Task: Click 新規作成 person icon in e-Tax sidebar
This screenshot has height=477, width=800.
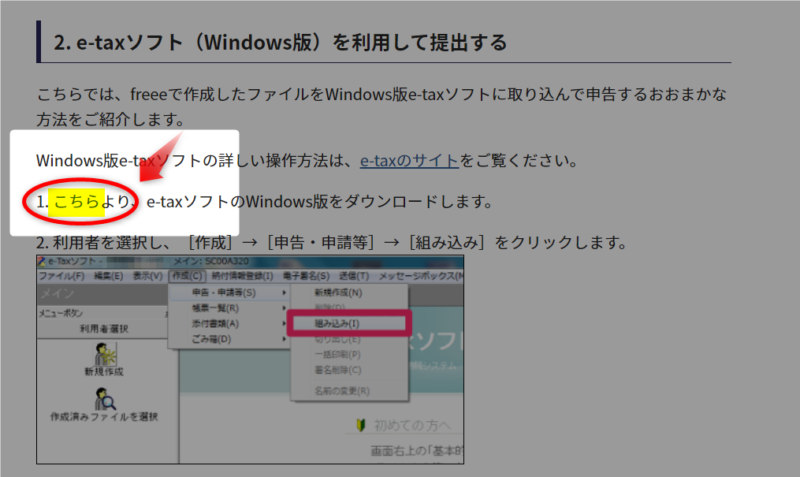Action: [105, 354]
